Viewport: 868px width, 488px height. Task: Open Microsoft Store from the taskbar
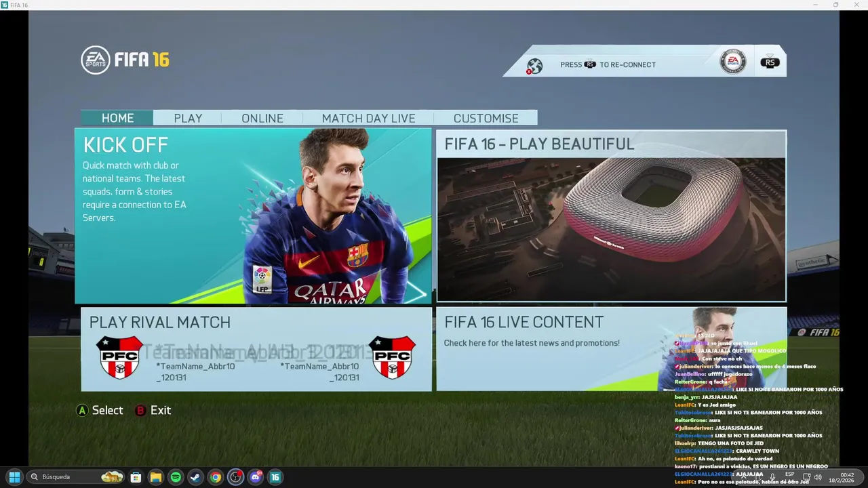point(136,477)
